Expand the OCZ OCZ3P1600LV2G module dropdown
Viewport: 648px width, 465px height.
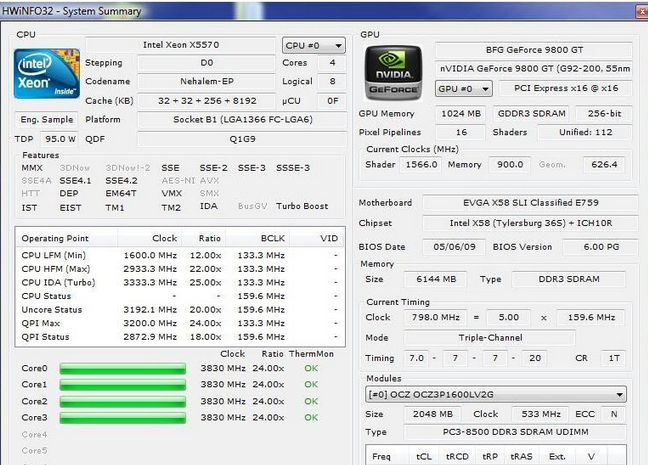496,394
